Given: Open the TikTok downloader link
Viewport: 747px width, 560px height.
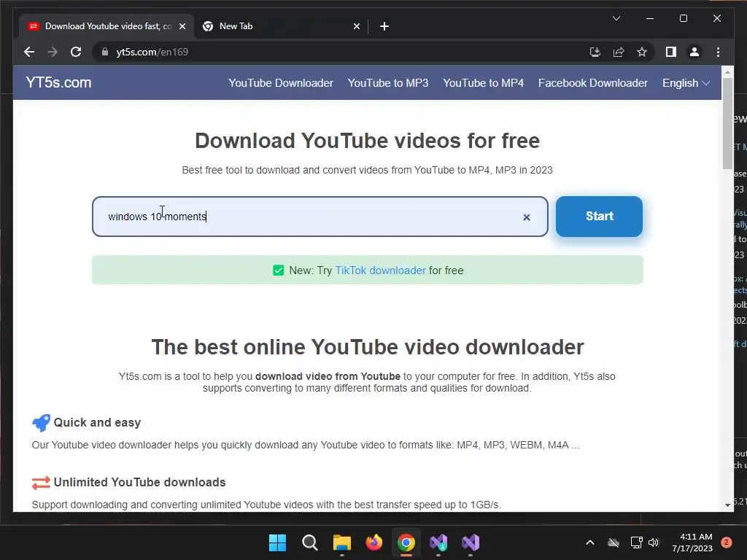Looking at the screenshot, I should [x=380, y=271].
